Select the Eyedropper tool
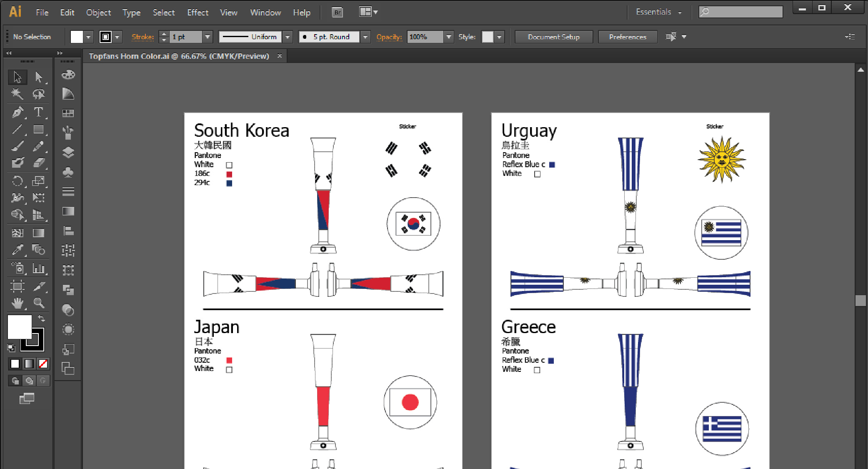Image resolution: width=868 pixels, height=469 pixels. 18,250
